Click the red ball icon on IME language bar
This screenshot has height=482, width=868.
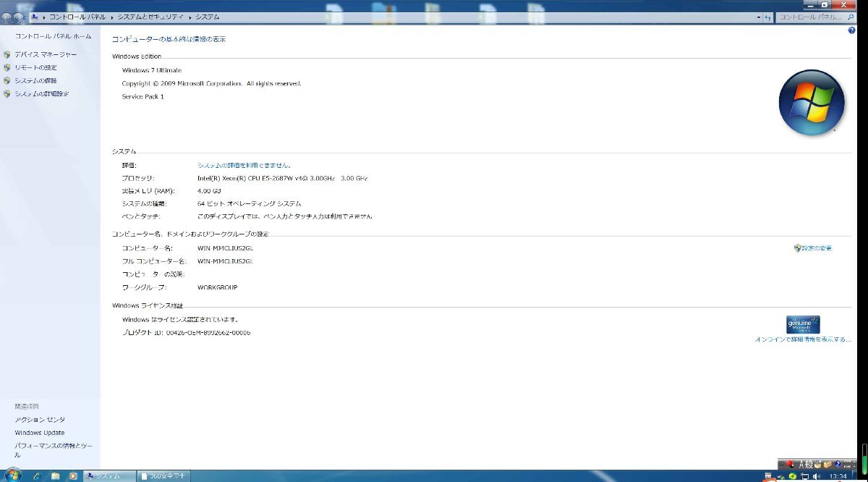pos(791,464)
